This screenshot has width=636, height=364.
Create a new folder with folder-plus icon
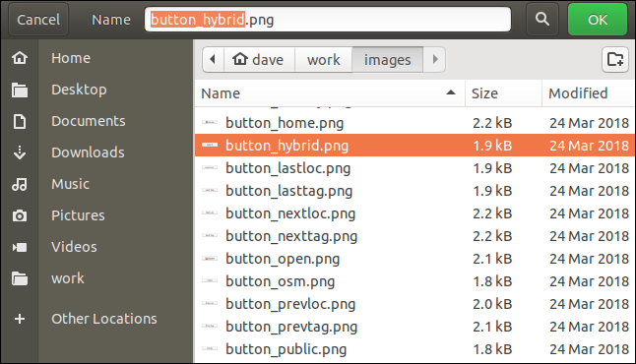point(615,60)
